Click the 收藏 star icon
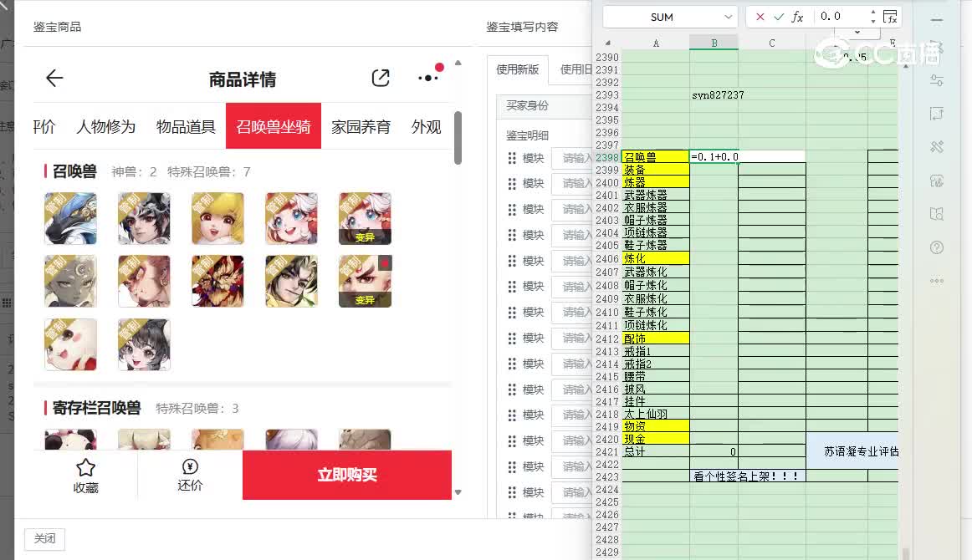The width and height of the screenshot is (972, 560). tap(85, 468)
